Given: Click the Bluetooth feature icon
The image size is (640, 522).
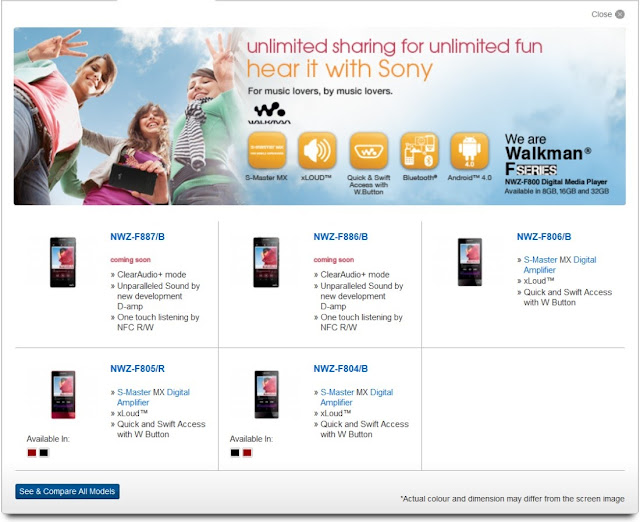Looking at the screenshot, I should [419, 150].
